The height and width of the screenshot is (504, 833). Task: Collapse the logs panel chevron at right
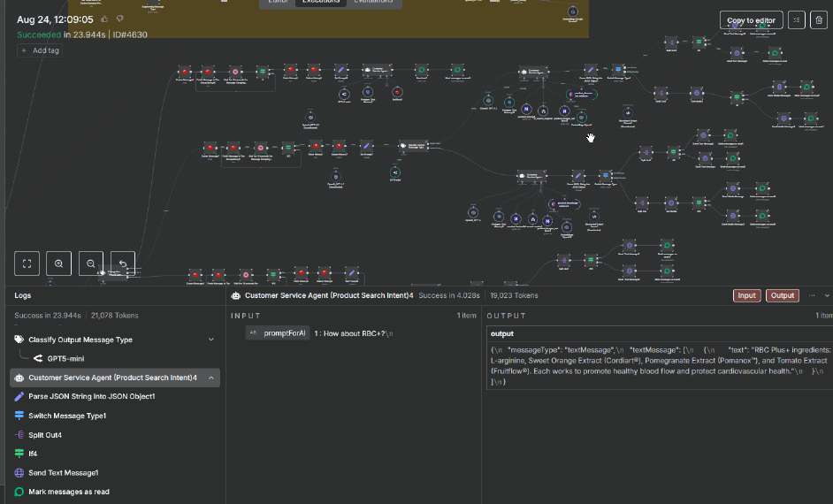827,295
